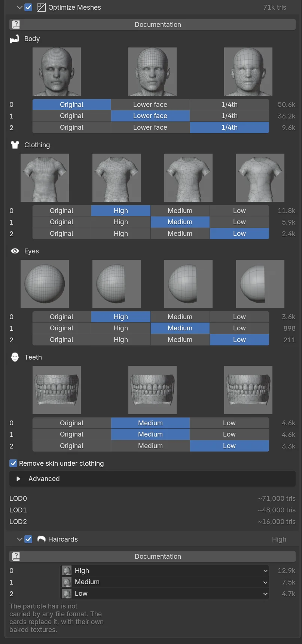Toggle Remove skin under clothing checkbox
Screen dimensions: 302x644
[13, 463]
